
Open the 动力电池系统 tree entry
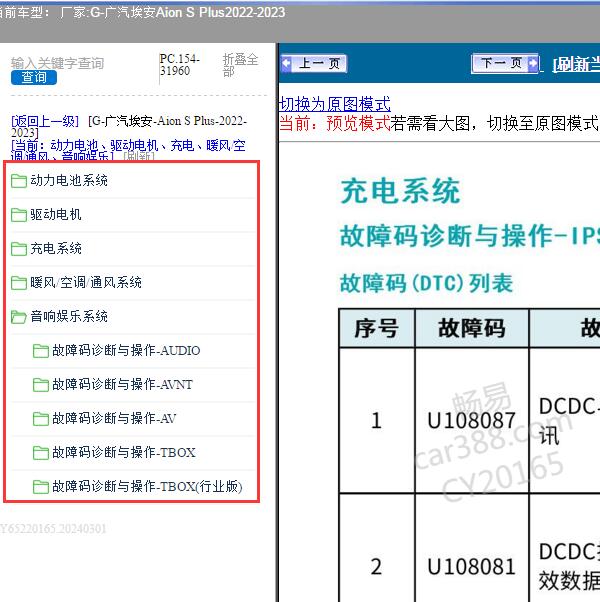[x=69, y=180]
